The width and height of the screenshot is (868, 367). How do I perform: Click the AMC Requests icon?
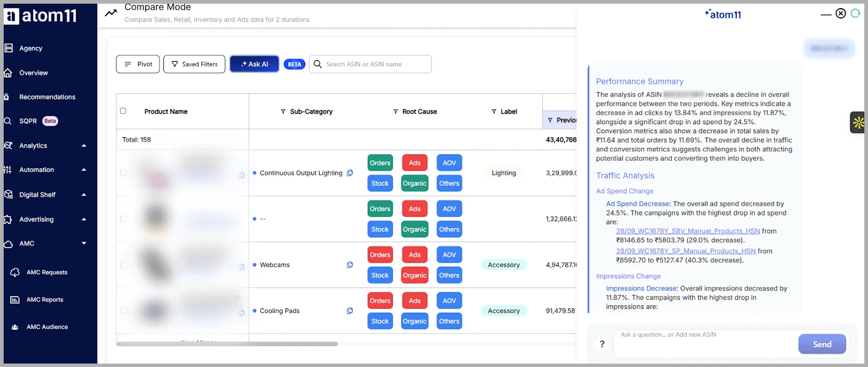(x=15, y=272)
